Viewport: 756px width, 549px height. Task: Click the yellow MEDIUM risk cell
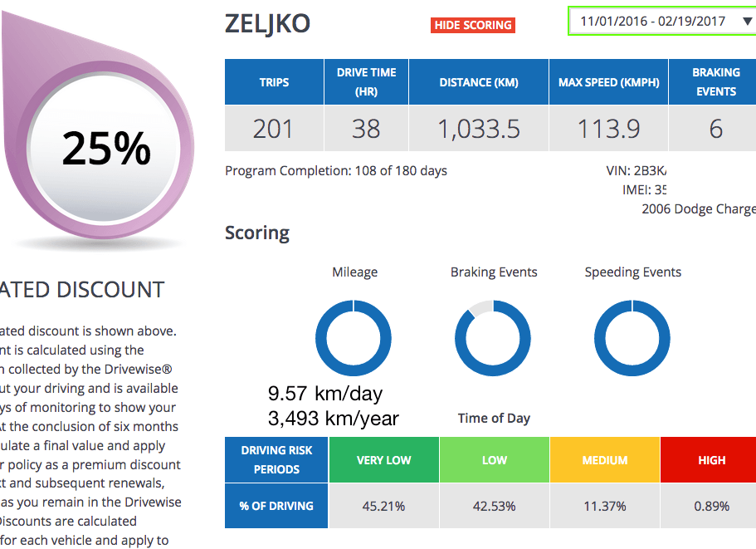(x=604, y=460)
